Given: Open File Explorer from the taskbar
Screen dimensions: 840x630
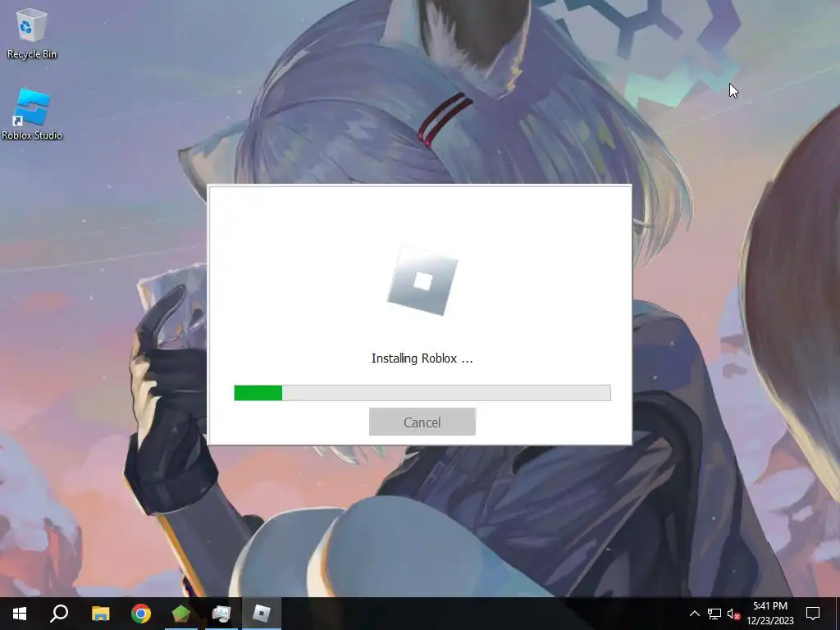Looking at the screenshot, I should pyautogui.click(x=100, y=614).
